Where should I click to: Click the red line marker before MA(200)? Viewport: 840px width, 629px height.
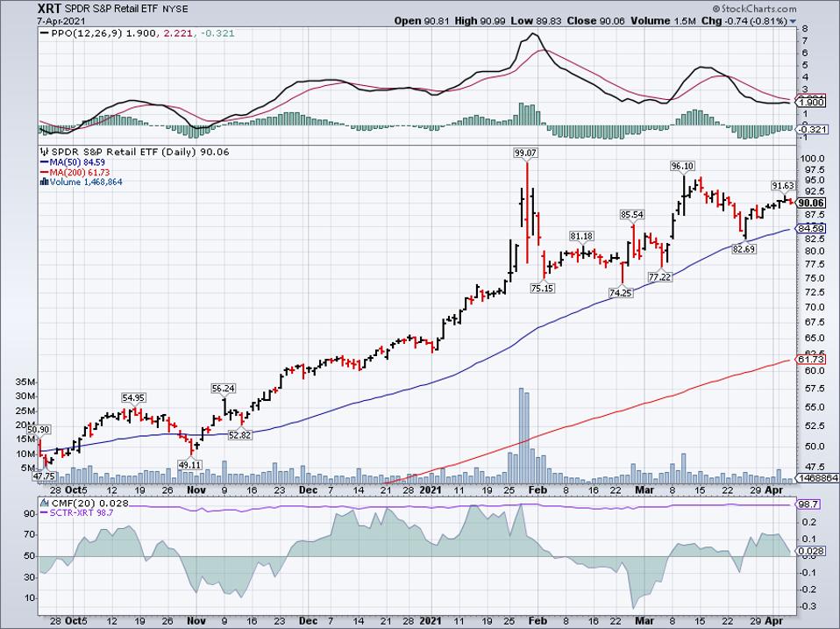[x=45, y=173]
